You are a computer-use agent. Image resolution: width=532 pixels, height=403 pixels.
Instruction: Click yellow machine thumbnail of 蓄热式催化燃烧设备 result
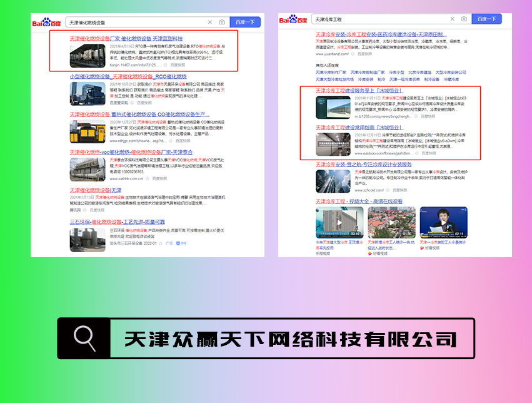[88, 131]
